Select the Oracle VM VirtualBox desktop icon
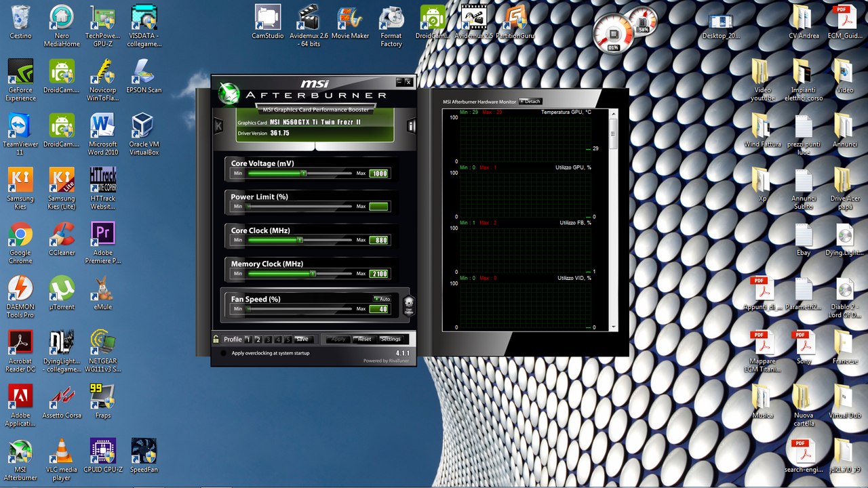Viewport: 868px width, 488px height. tap(144, 134)
